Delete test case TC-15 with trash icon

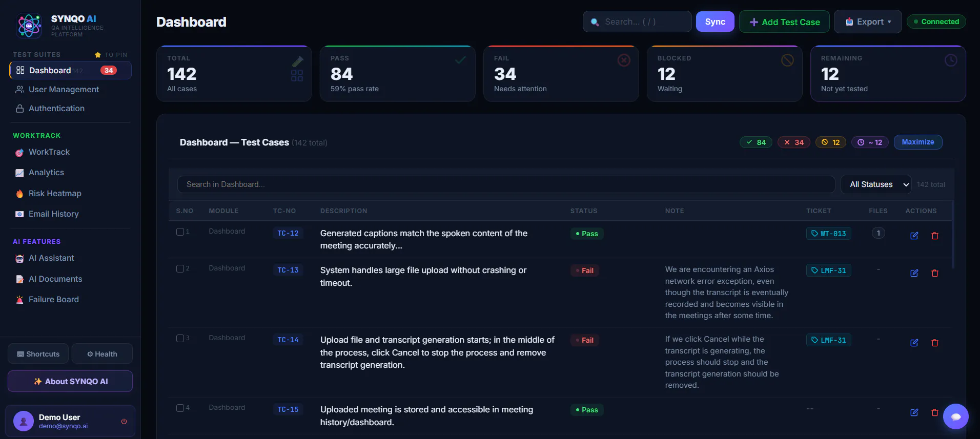pyautogui.click(x=935, y=412)
